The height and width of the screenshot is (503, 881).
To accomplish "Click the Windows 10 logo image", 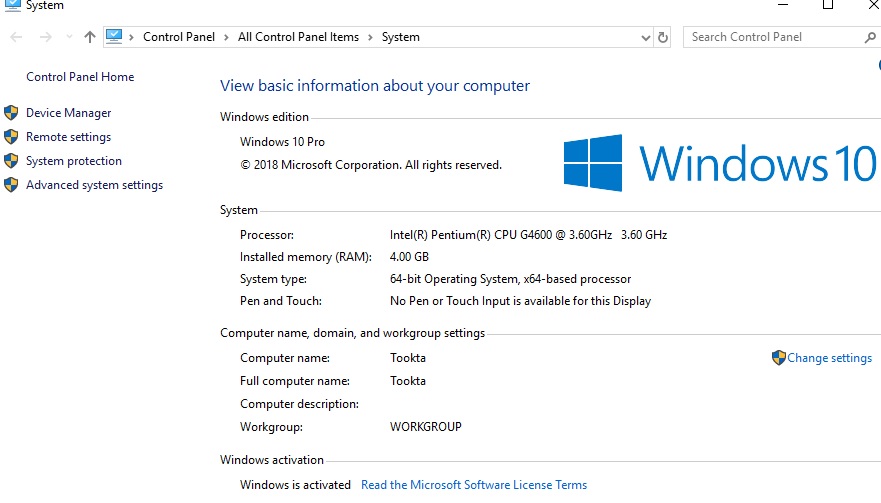I will click(x=720, y=163).
